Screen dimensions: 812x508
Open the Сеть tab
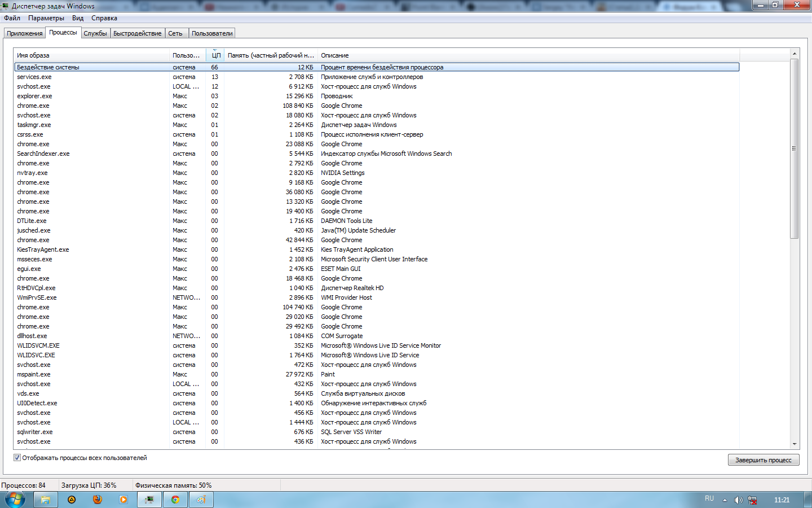coord(175,33)
